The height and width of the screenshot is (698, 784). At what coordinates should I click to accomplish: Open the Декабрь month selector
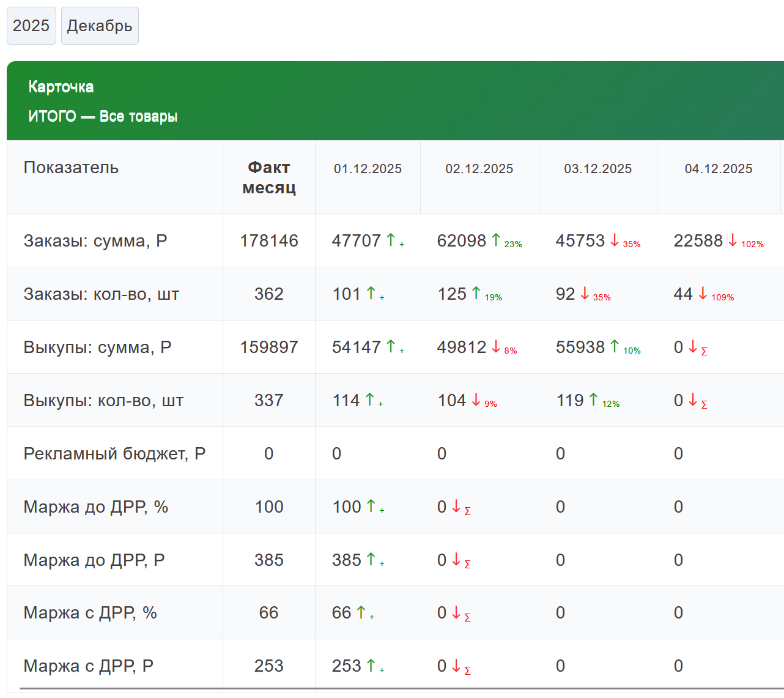(x=100, y=26)
